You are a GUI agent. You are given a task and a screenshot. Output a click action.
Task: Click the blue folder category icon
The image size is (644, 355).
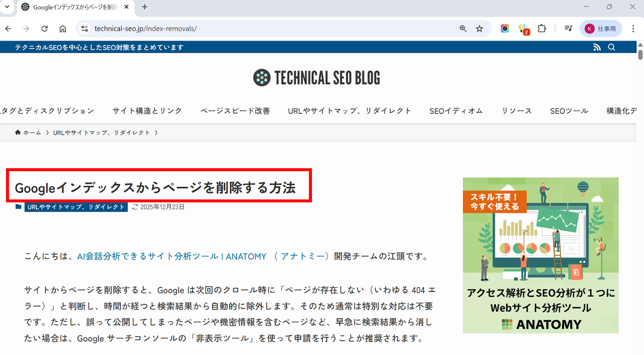[18, 207]
